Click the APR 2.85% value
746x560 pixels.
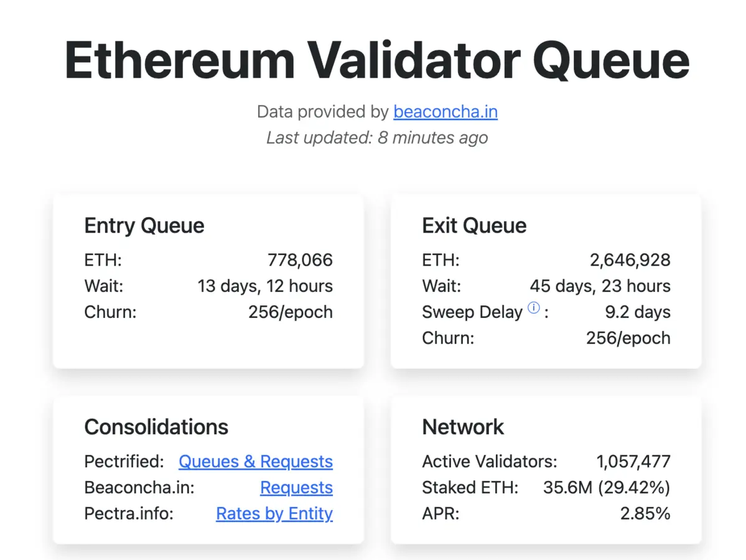pos(645,514)
